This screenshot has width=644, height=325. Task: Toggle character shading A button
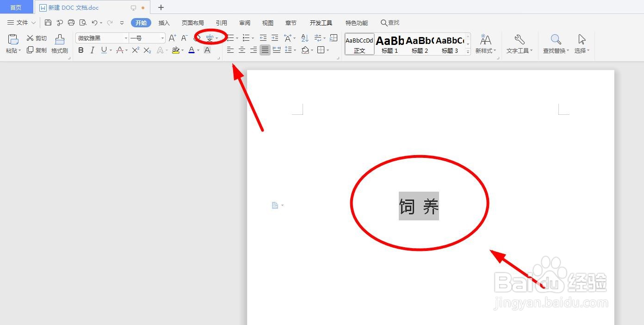[207, 50]
